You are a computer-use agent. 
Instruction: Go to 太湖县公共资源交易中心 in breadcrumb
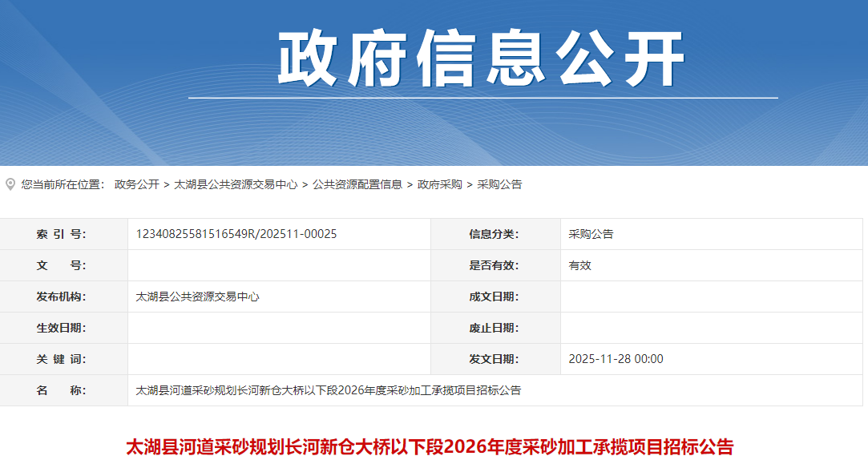pyautogui.click(x=236, y=184)
